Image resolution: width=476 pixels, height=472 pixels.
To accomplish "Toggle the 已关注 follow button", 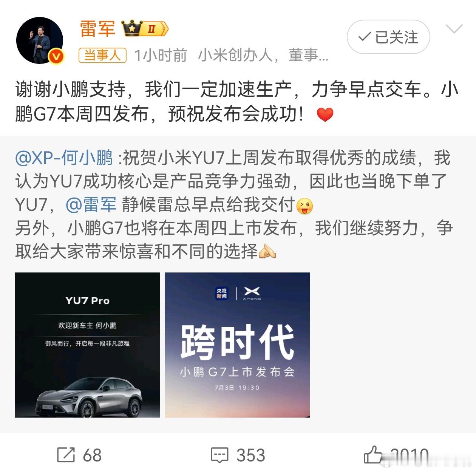I will [x=388, y=37].
